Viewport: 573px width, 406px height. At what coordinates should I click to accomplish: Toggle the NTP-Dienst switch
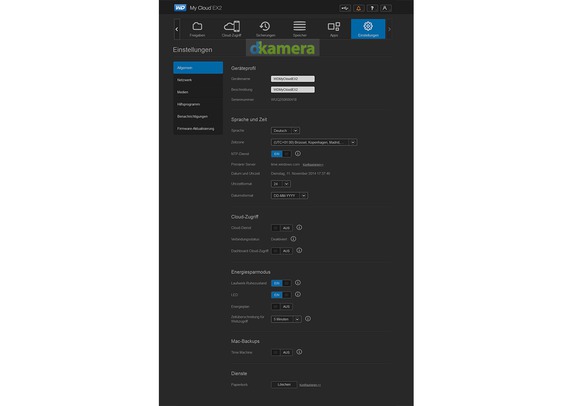[281, 154]
